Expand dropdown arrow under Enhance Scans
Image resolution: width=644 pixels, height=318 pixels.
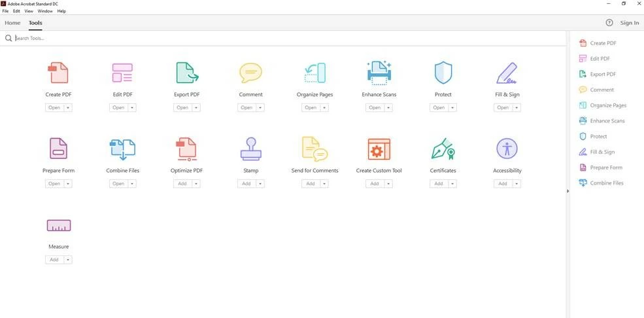[x=388, y=108]
